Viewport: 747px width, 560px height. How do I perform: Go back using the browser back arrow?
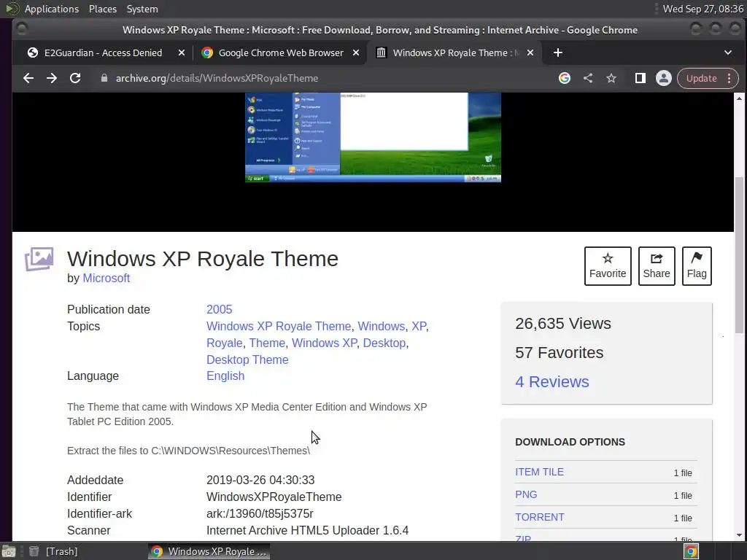click(28, 78)
